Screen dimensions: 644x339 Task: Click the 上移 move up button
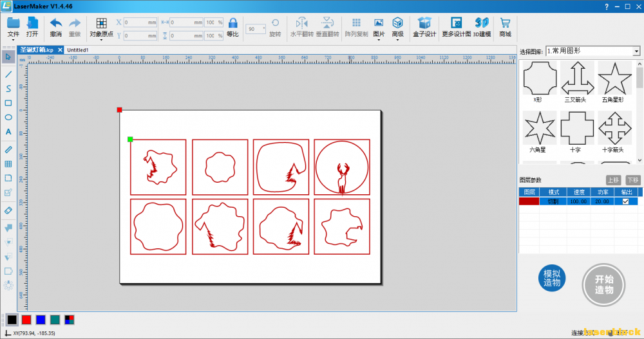613,180
